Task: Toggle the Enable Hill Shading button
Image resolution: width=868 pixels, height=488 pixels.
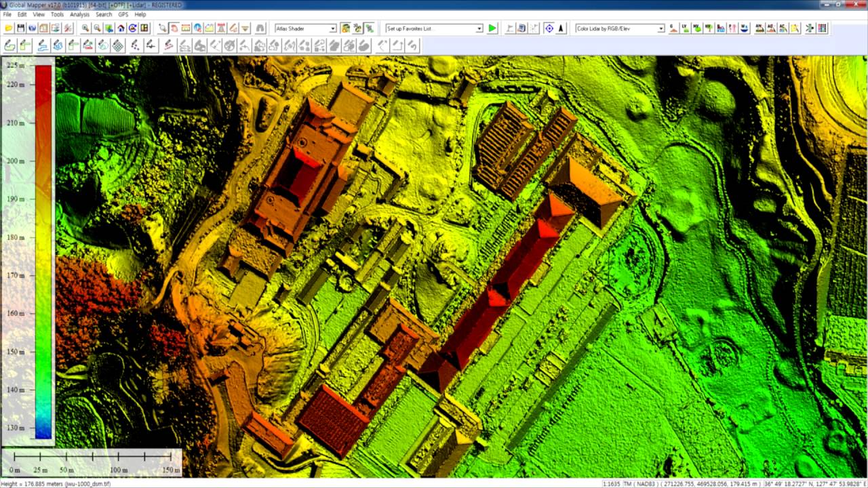Action: click(345, 28)
